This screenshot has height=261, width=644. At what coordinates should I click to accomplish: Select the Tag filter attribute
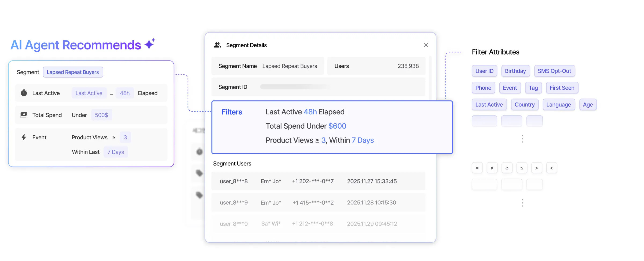[533, 88]
